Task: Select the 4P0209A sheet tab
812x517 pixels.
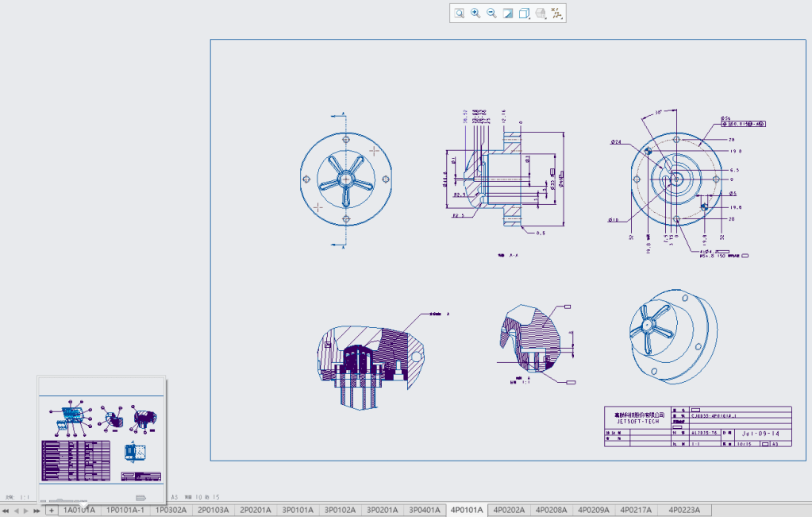Action: pyautogui.click(x=594, y=510)
